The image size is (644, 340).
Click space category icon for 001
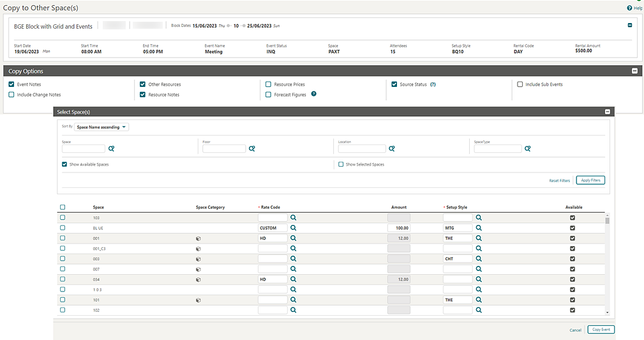(198, 238)
